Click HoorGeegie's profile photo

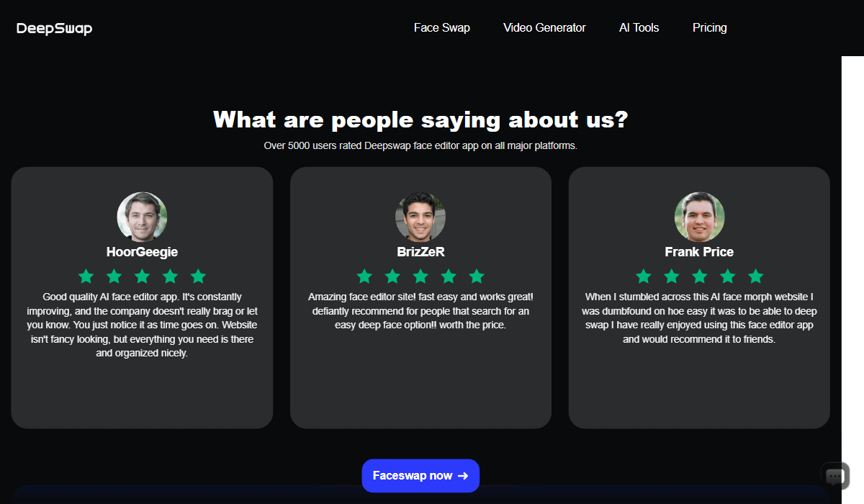(x=142, y=217)
